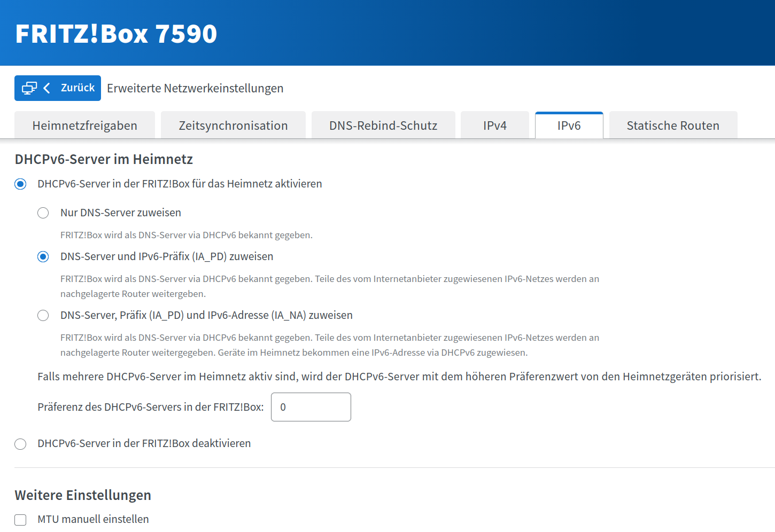
Task: Click the Weitere Einstellungen heading
Action: (83, 495)
